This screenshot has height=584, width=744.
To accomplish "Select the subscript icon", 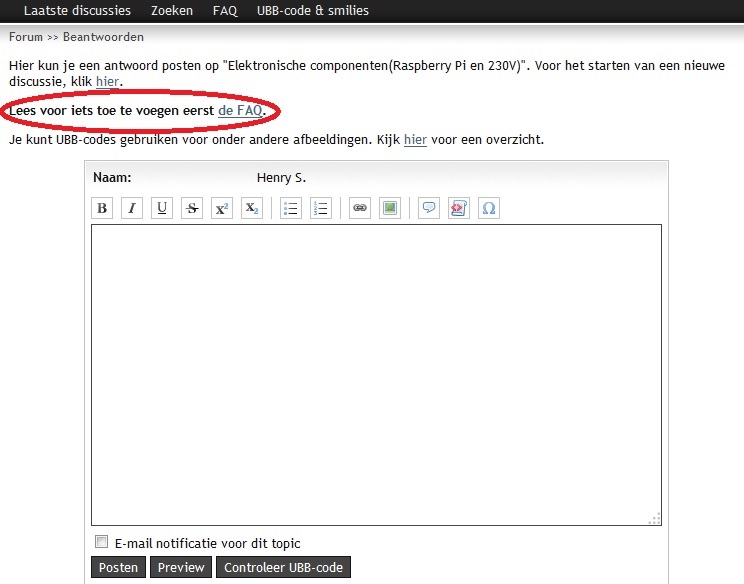I will 252,208.
